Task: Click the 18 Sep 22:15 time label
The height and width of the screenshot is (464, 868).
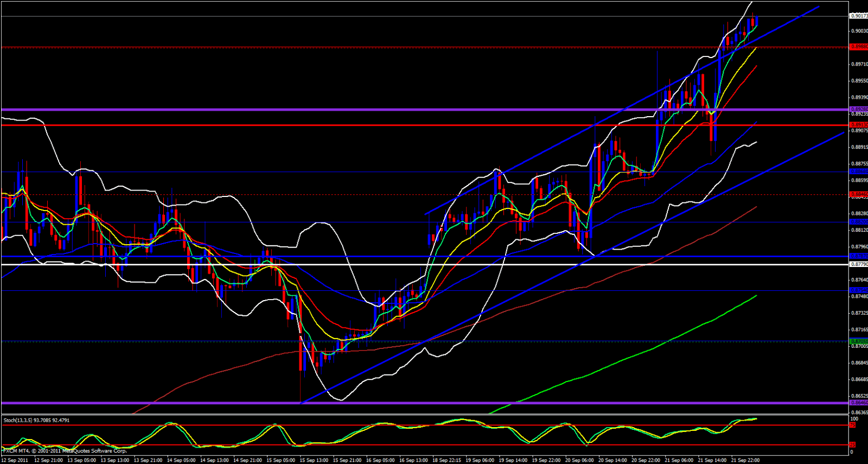Action: click(x=447, y=460)
